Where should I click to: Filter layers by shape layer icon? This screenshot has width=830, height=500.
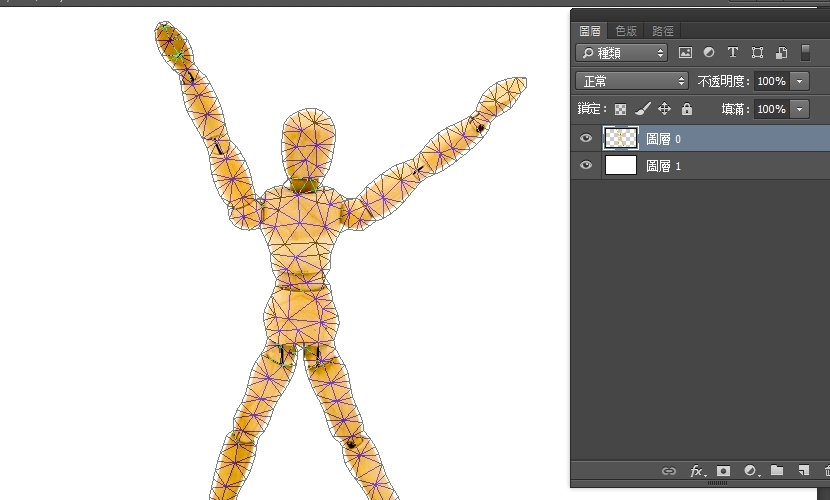tap(757, 53)
